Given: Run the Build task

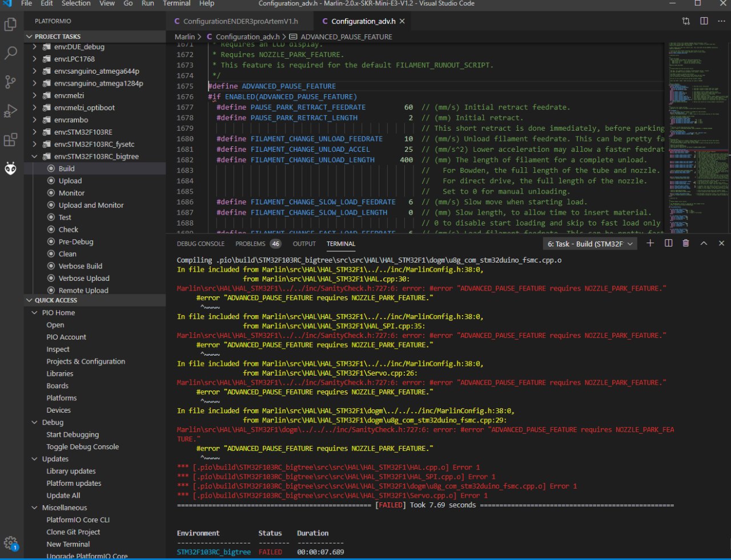Looking at the screenshot, I should click(66, 168).
